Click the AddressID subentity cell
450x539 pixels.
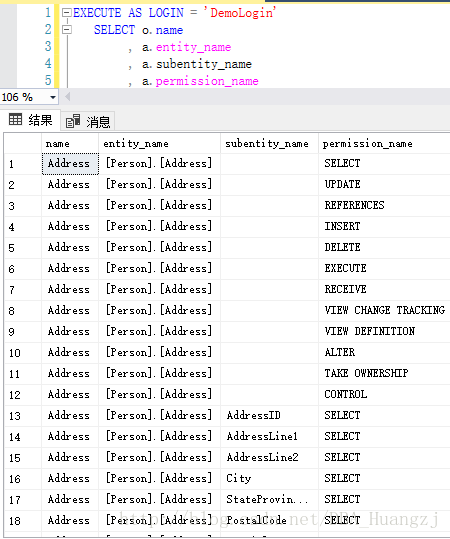point(270,416)
